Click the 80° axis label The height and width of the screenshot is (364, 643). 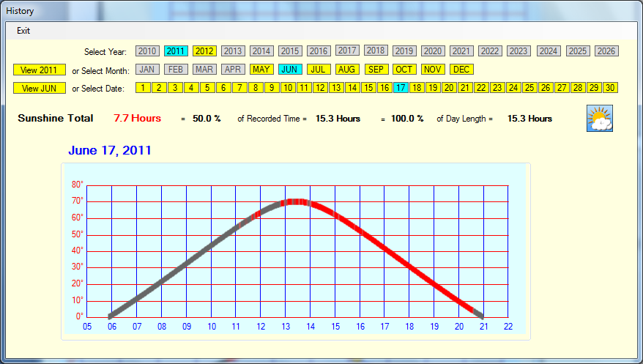(x=78, y=185)
